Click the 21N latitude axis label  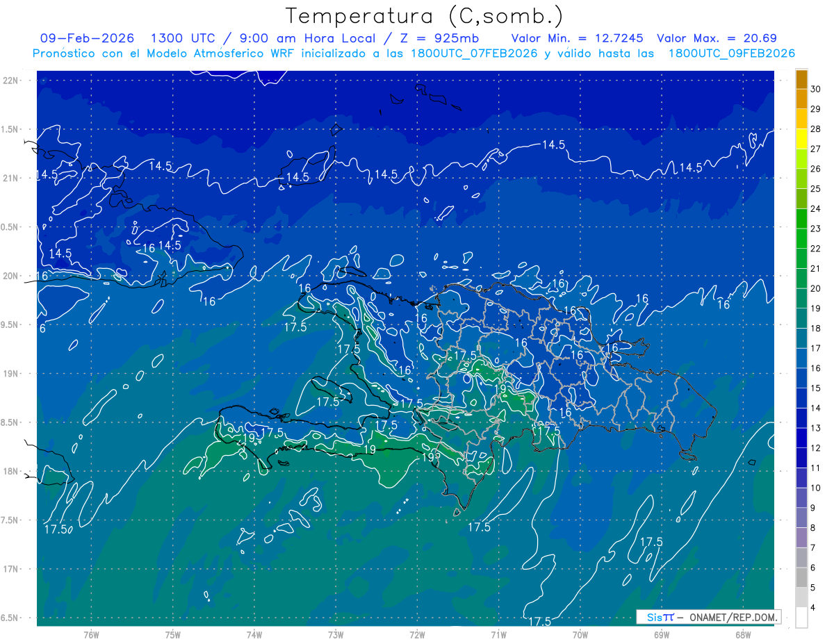[x=11, y=178]
